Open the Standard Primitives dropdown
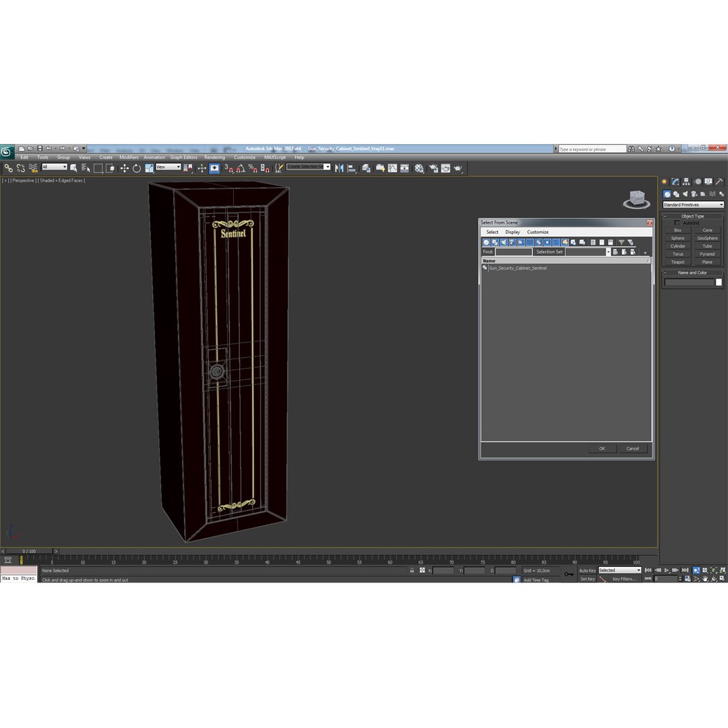 (693, 205)
